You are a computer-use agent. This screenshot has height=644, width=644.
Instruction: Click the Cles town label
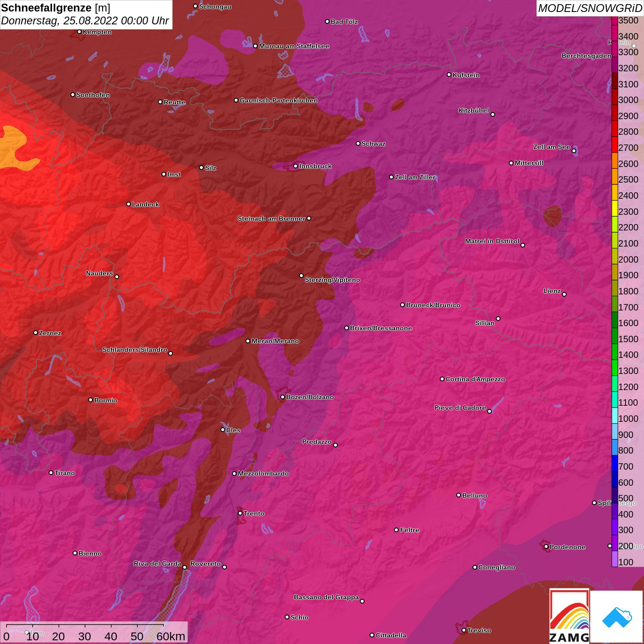pyautogui.click(x=233, y=430)
